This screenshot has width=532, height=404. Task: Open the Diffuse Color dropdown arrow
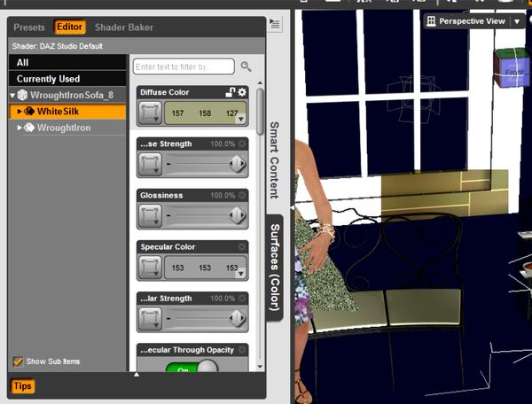[x=241, y=120]
